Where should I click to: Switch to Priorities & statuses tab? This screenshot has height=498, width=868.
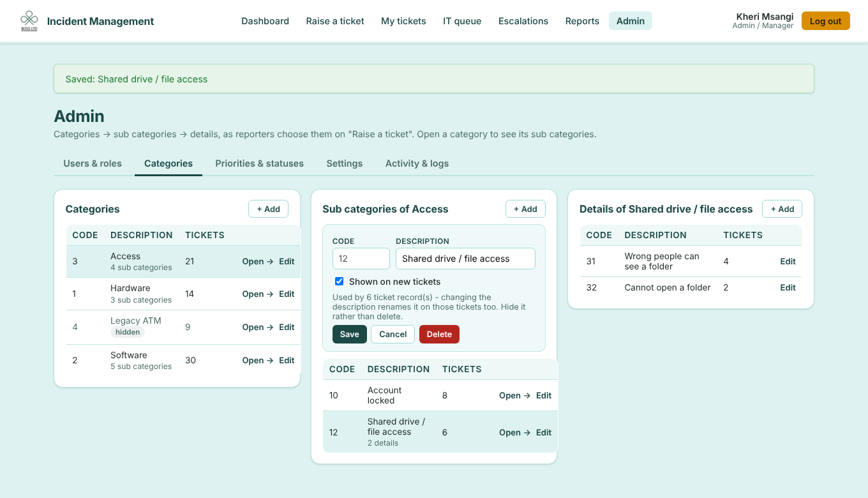click(x=259, y=163)
